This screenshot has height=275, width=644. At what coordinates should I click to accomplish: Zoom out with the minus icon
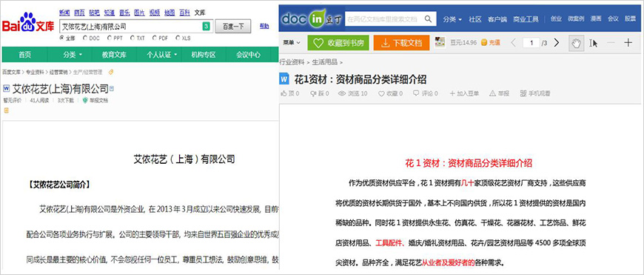tap(611, 43)
